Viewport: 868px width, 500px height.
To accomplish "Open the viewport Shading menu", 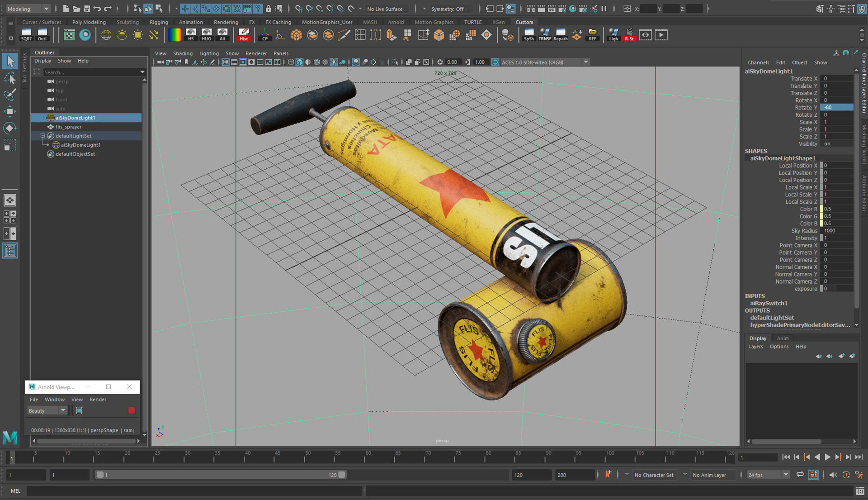I will pos(183,53).
